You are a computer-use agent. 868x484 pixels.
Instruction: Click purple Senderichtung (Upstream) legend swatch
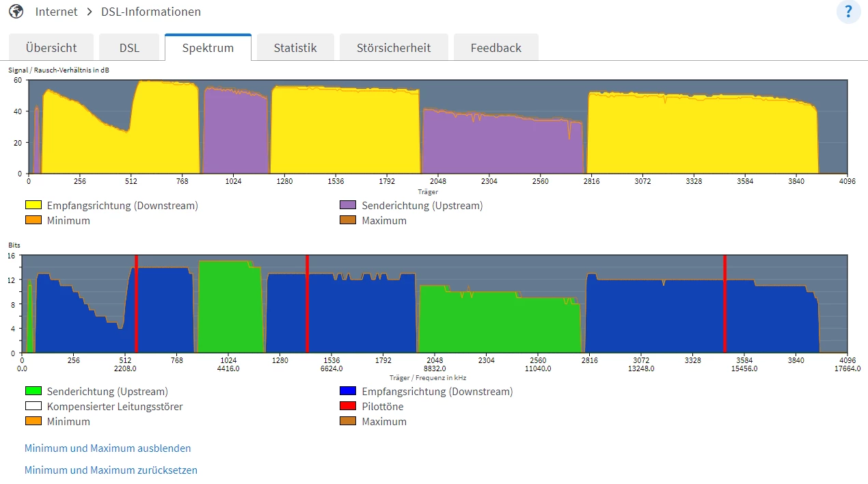click(348, 205)
